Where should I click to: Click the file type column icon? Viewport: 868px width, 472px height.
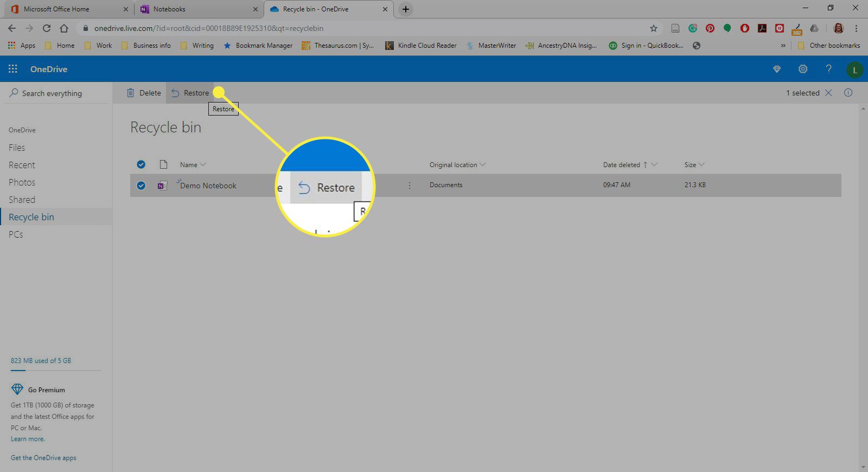coord(163,164)
